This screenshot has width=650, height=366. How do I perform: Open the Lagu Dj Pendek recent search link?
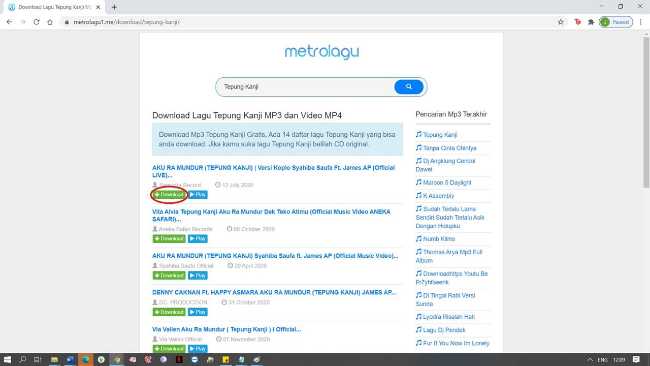pyautogui.click(x=440, y=330)
